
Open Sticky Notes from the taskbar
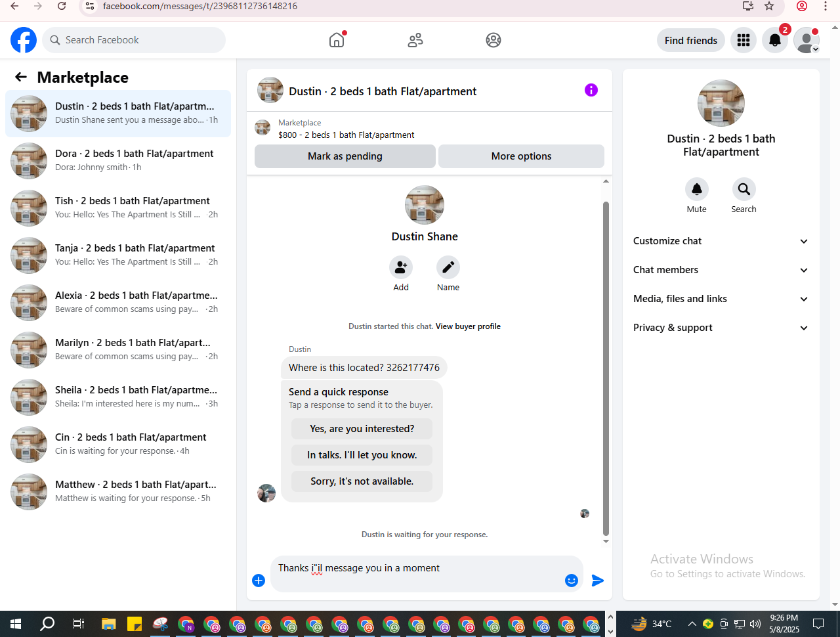(x=135, y=624)
